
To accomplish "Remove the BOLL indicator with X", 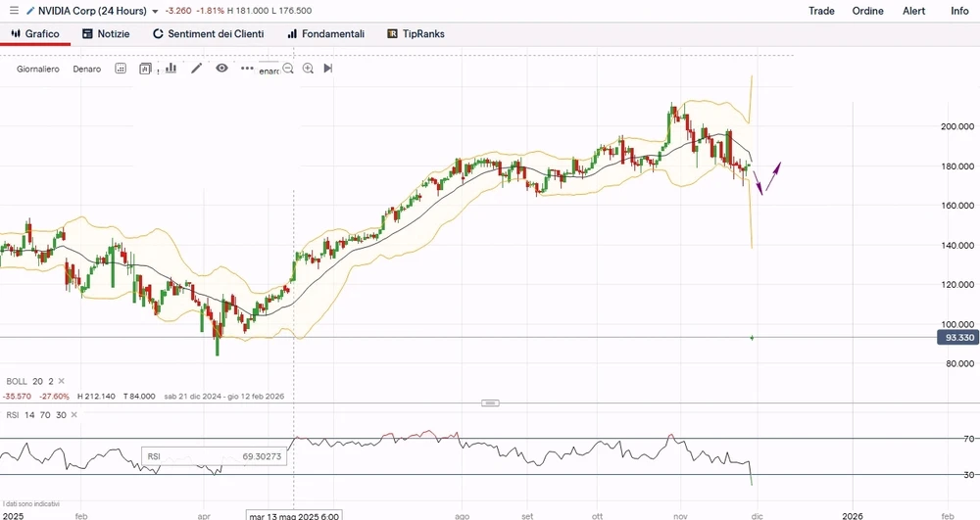I will (61, 381).
